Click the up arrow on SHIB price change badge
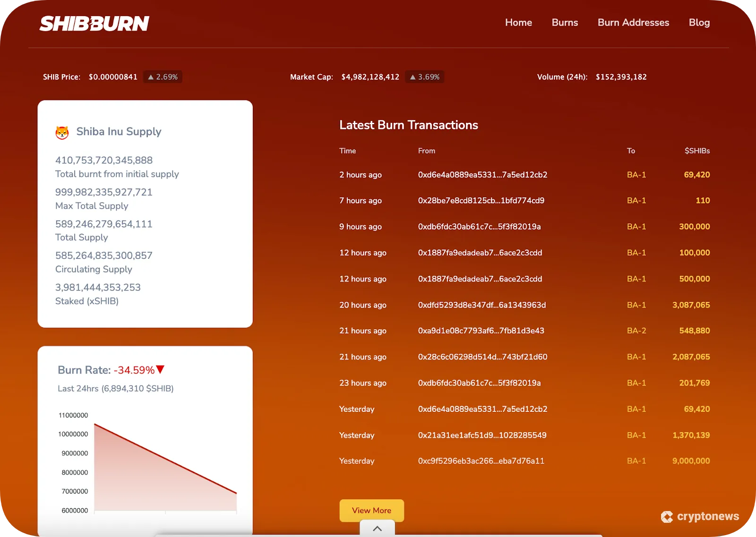Screen dimensions: 756x537 pyautogui.click(x=150, y=76)
